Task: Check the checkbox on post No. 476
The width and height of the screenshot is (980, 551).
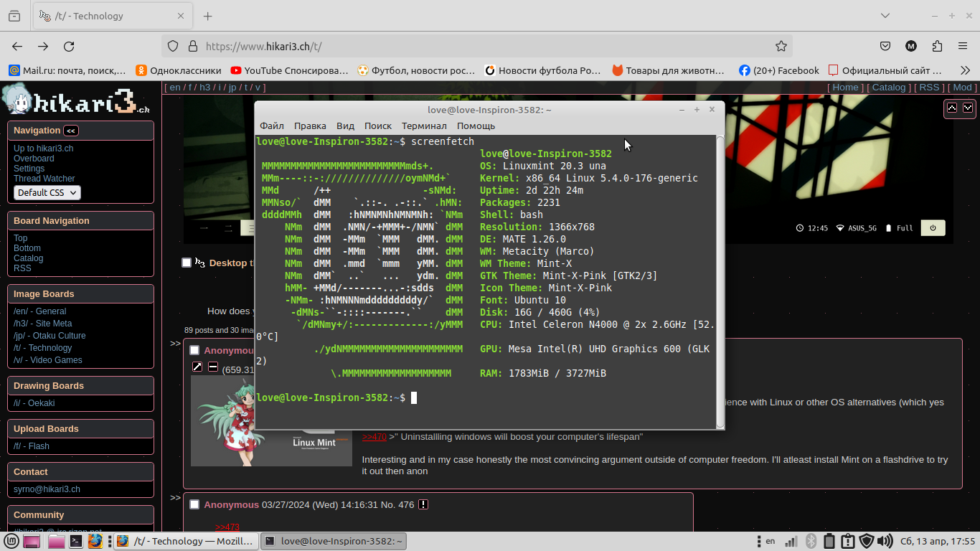Action: click(194, 504)
